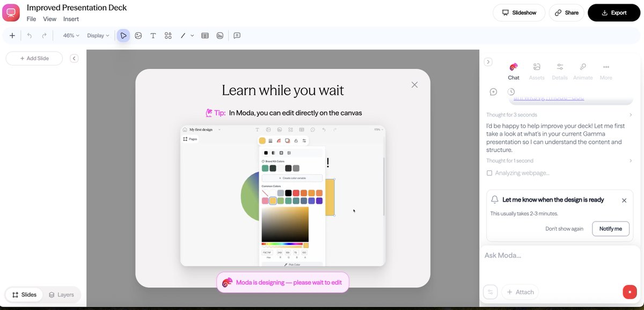Open the Display dropdown
Viewport: 644px width, 310px height.
98,35
